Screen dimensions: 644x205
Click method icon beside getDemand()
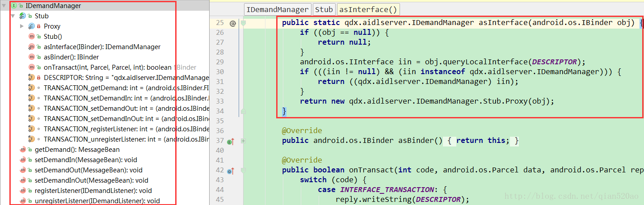click(x=23, y=150)
